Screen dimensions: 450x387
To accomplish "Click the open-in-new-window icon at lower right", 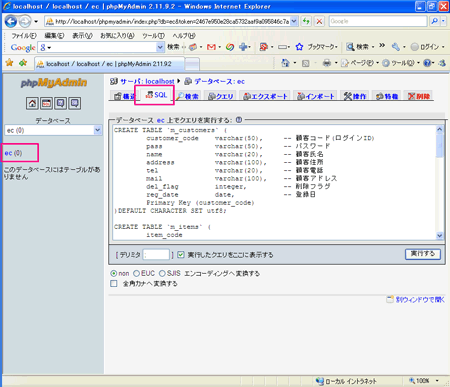I will coord(390,299).
